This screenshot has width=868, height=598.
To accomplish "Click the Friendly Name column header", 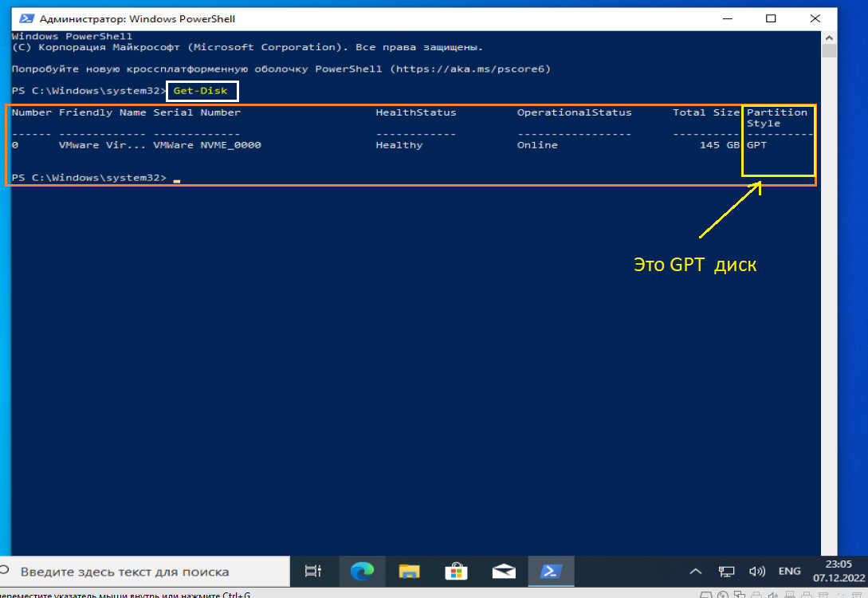I will click(x=102, y=112).
